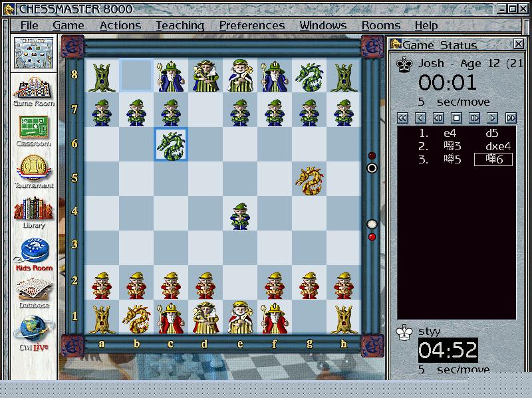Select the white pawn on f2

coord(275,285)
